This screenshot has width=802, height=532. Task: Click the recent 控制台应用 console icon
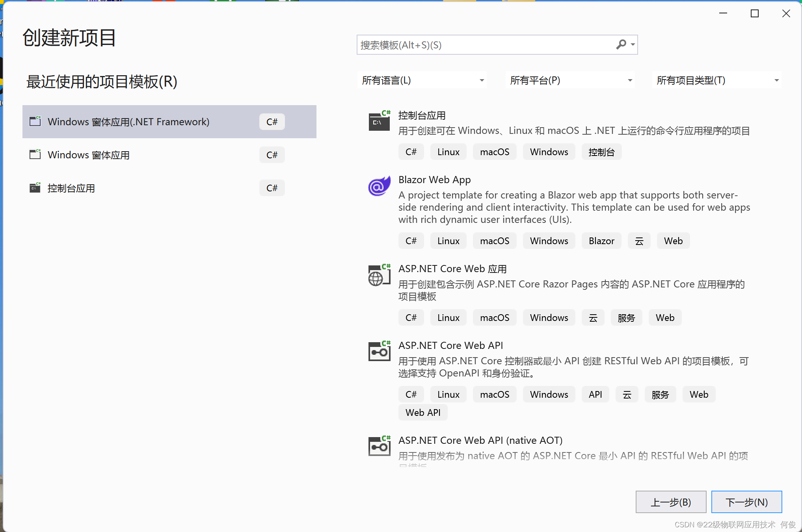[35, 187]
